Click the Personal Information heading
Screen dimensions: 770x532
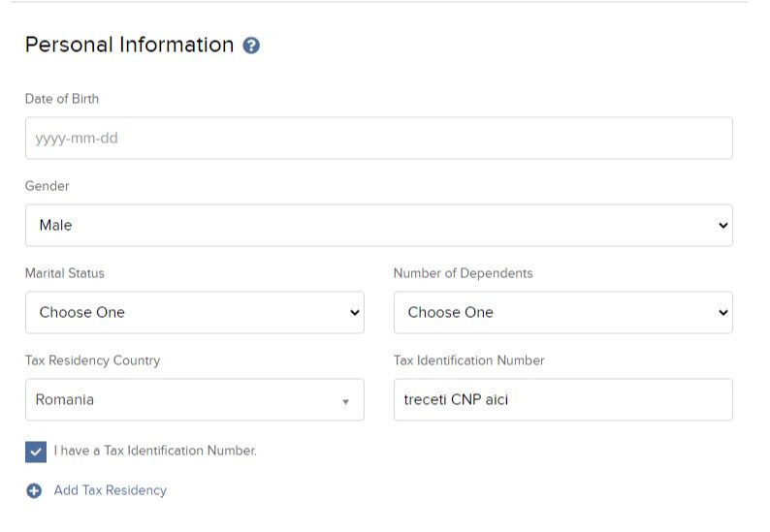tap(130, 45)
